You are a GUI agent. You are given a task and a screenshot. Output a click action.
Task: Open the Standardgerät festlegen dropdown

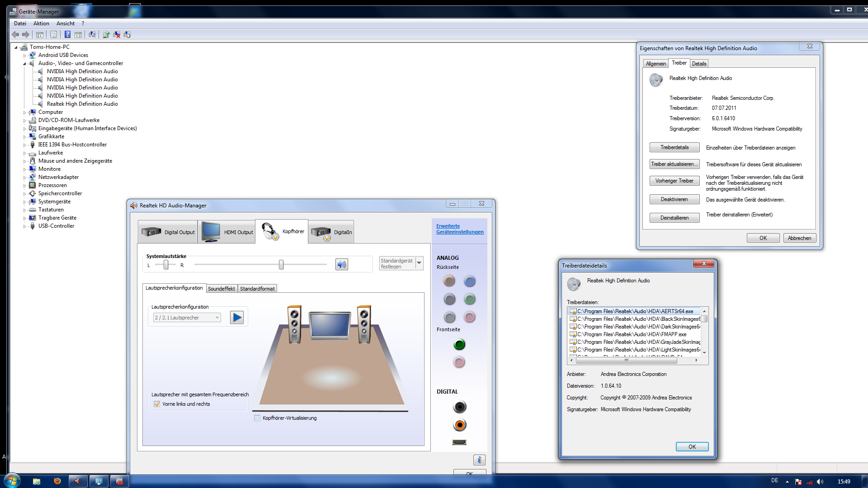(x=419, y=263)
